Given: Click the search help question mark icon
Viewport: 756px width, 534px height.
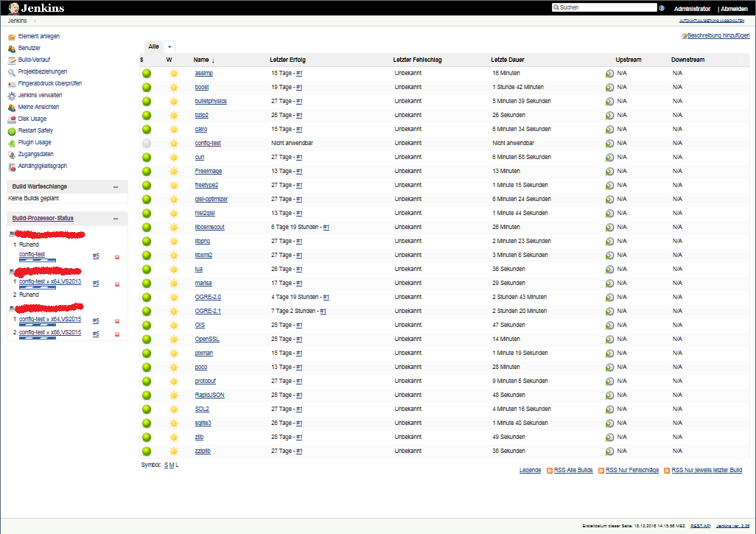Looking at the screenshot, I should 662,7.
